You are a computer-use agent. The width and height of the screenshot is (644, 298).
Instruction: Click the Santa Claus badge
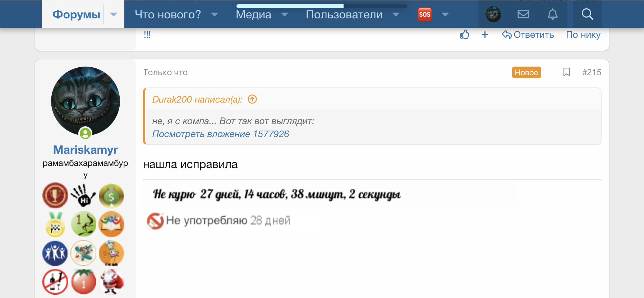111,281
